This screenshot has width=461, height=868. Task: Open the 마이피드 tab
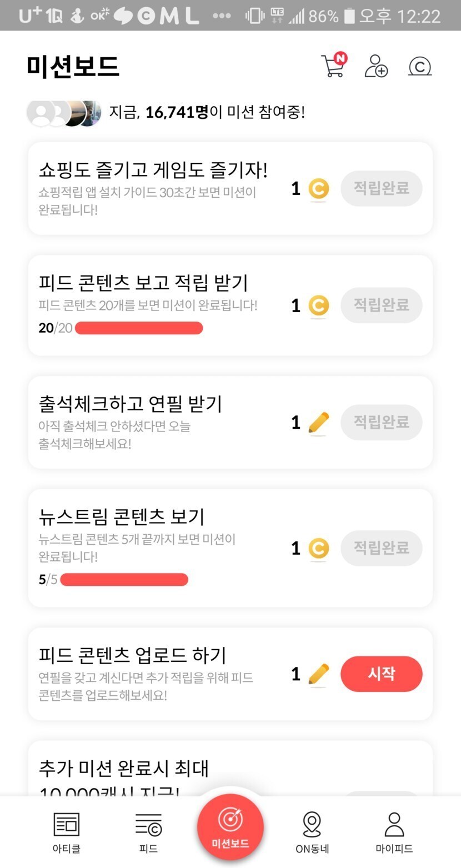[394, 832]
